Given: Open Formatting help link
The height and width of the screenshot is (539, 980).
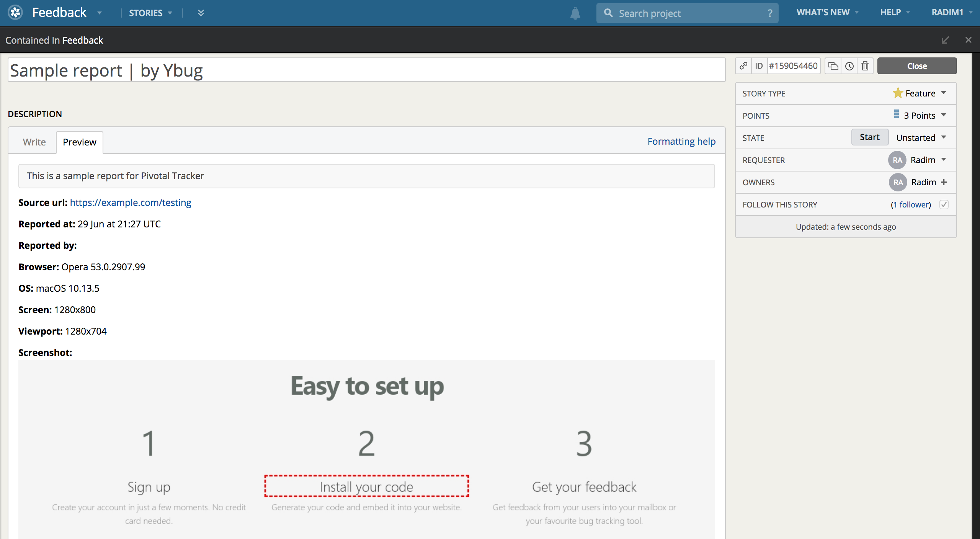Looking at the screenshot, I should click(681, 141).
